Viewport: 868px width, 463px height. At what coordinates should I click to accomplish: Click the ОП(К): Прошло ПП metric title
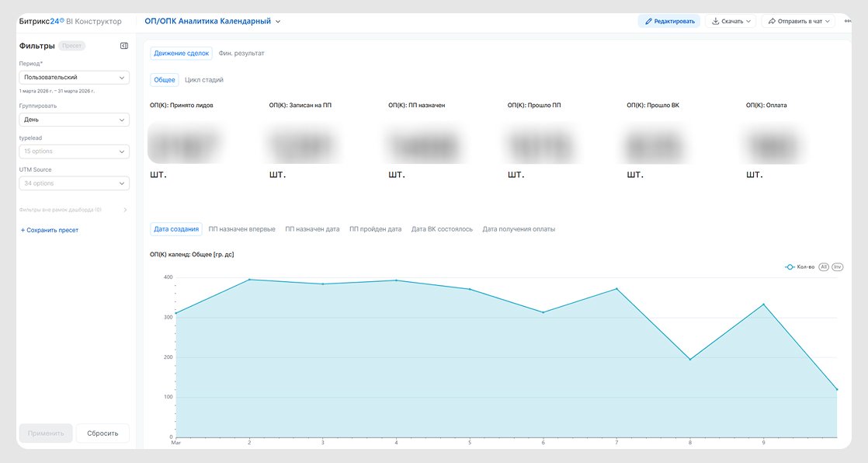click(534, 105)
